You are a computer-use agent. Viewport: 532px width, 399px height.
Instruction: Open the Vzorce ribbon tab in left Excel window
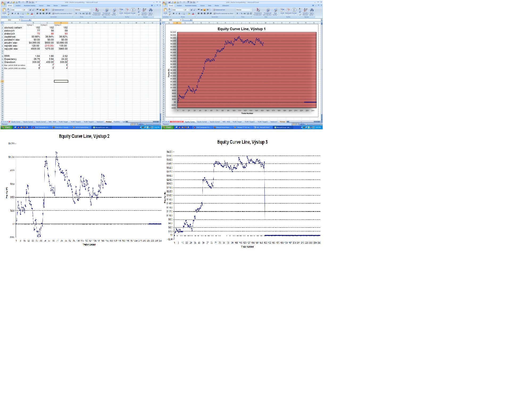41,6
